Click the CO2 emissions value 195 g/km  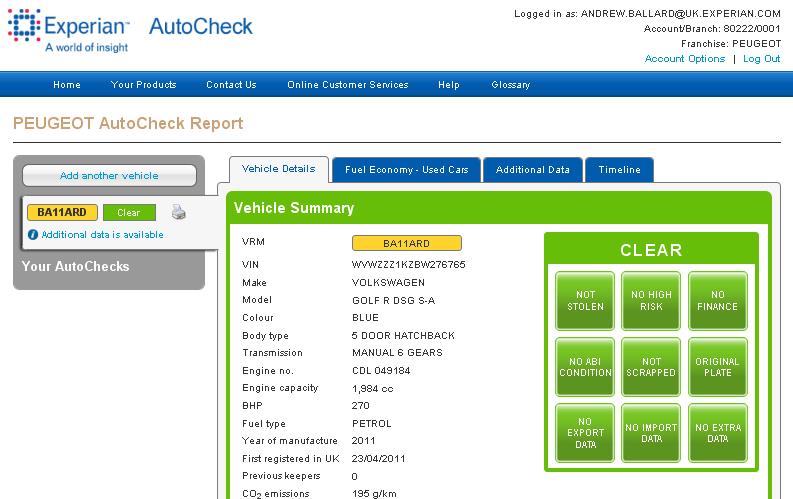point(374,493)
